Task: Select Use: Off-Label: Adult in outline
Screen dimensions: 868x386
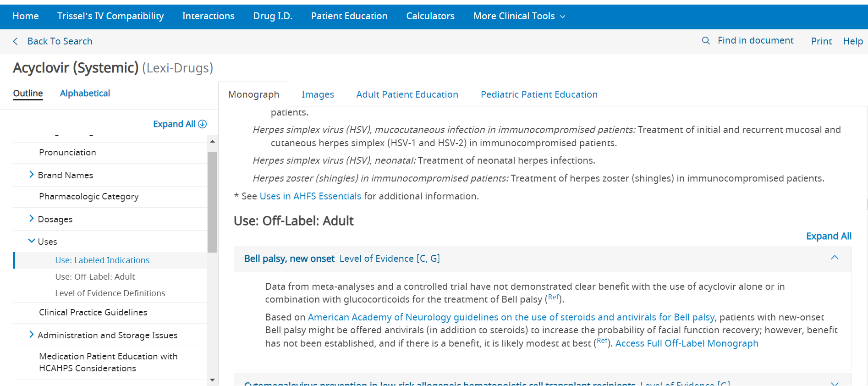Action: tap(95, 276)
